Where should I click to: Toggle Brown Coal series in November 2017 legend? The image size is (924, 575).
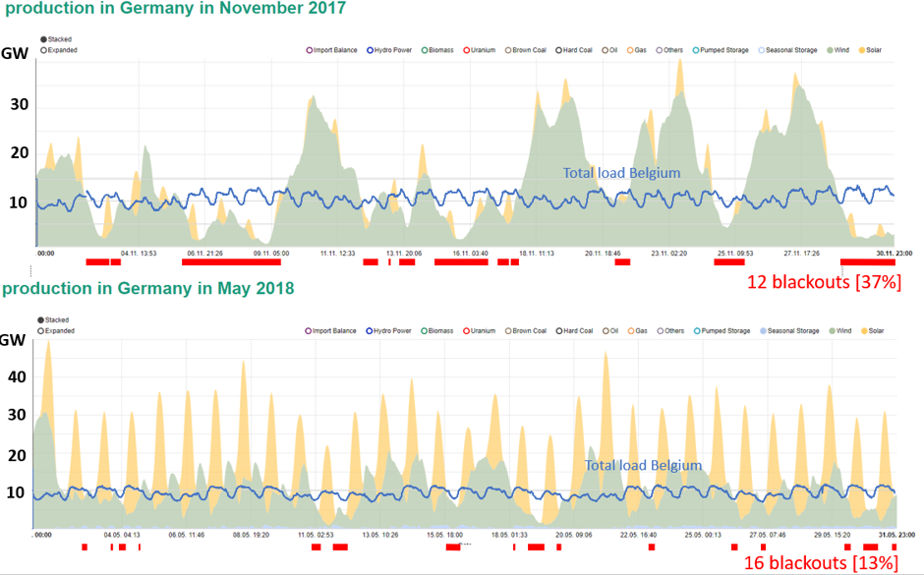point(526,50)
